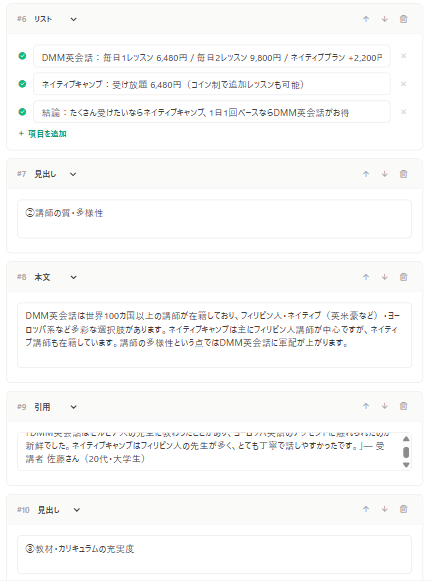Image resolution: width=431 pixels, height=588 pixels.
Task: Click 項目を追加 to add list item
Action: point(42,134)
